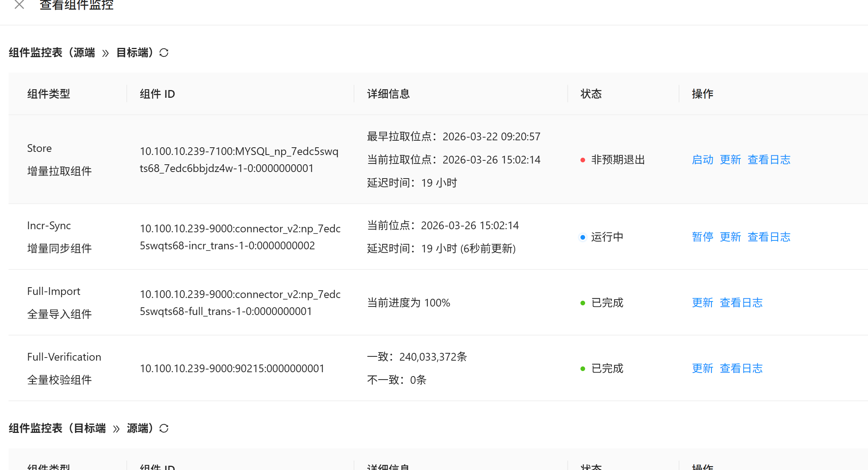
Task: Click the Store component ID text
Action: point(239,160)
